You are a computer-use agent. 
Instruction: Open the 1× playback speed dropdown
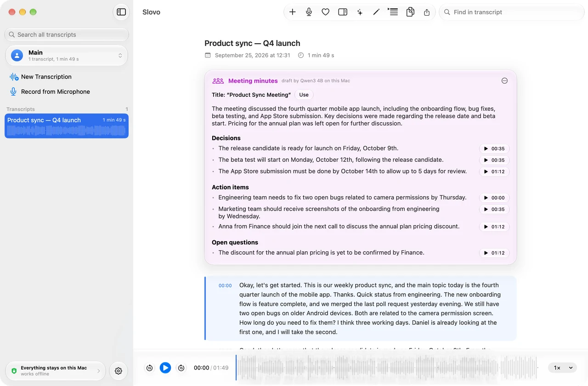[563, 368]
